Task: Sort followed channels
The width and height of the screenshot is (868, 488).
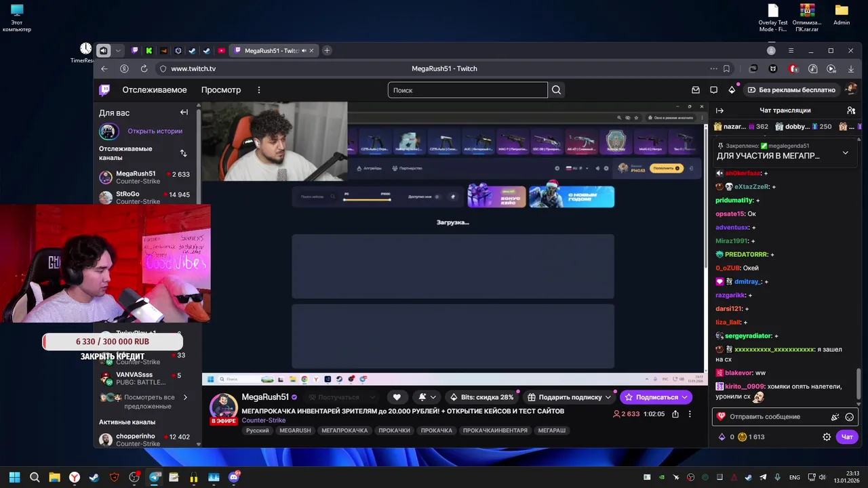Action: [183, 153]
